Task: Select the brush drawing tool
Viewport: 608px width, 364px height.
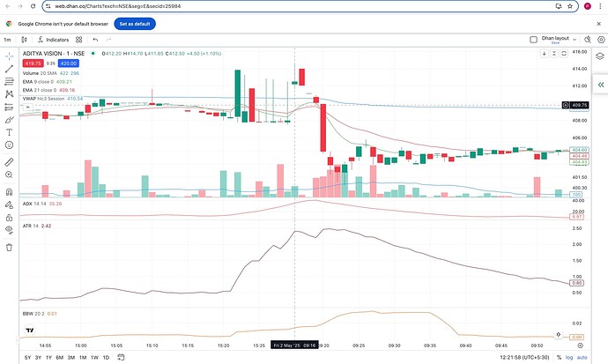Action: tap(10, 120)
